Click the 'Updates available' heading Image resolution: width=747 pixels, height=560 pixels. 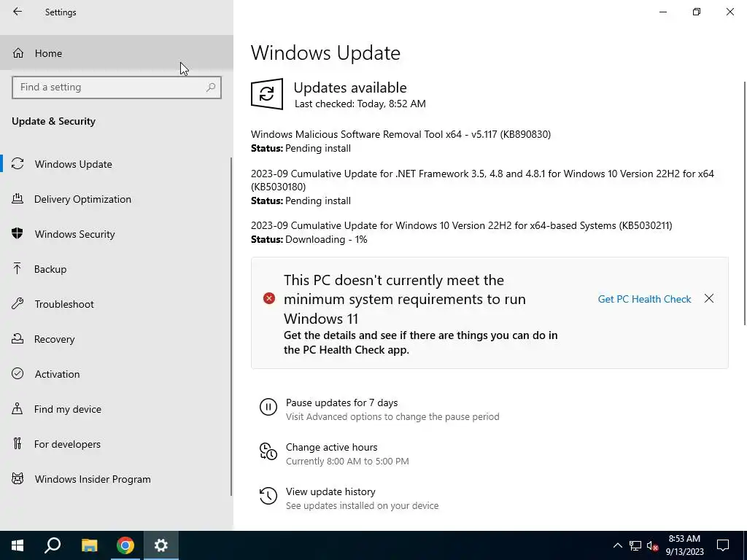tap(350, 87)
